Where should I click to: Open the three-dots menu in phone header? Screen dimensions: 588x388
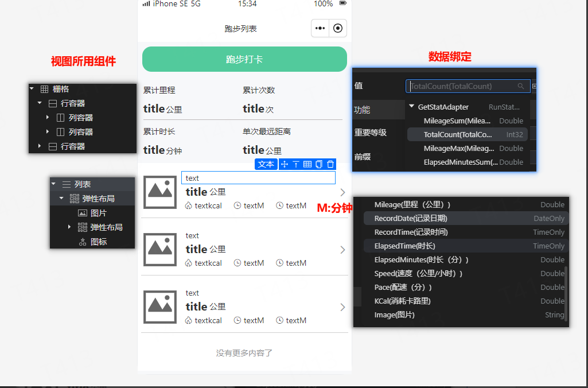(320, 28)
